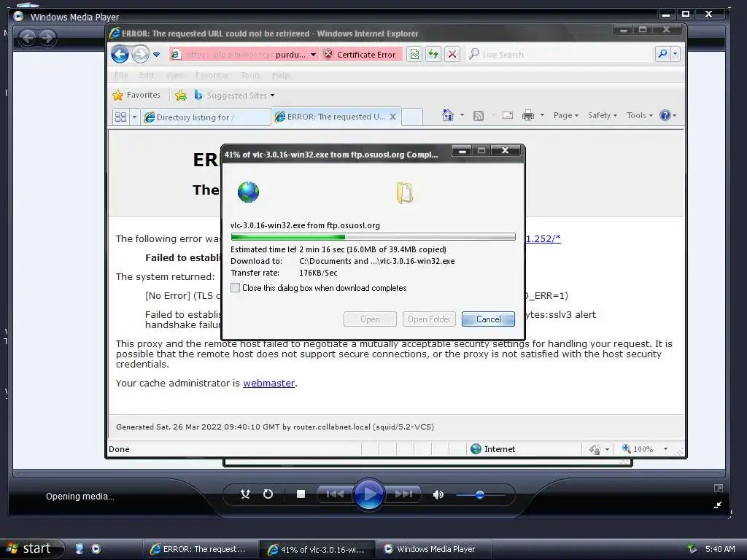Mute the Media Player speaker icon

pyautogui.click(x=438, y=494)
